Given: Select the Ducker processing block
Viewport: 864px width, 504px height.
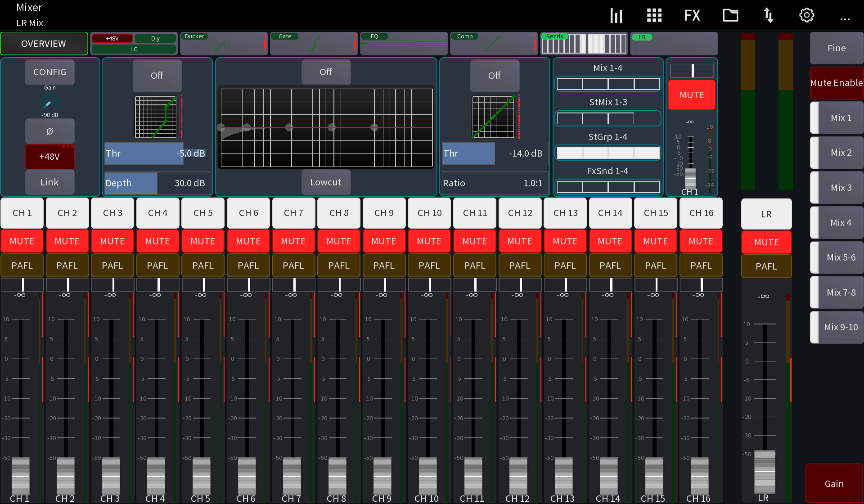Looking at the screenshot, I should pos(224,43).
